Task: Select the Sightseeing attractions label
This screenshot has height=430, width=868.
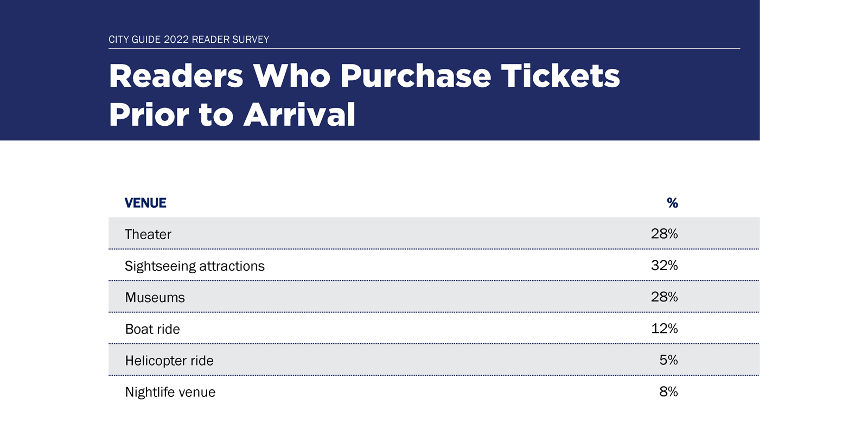Action: [x=195, y=266]
